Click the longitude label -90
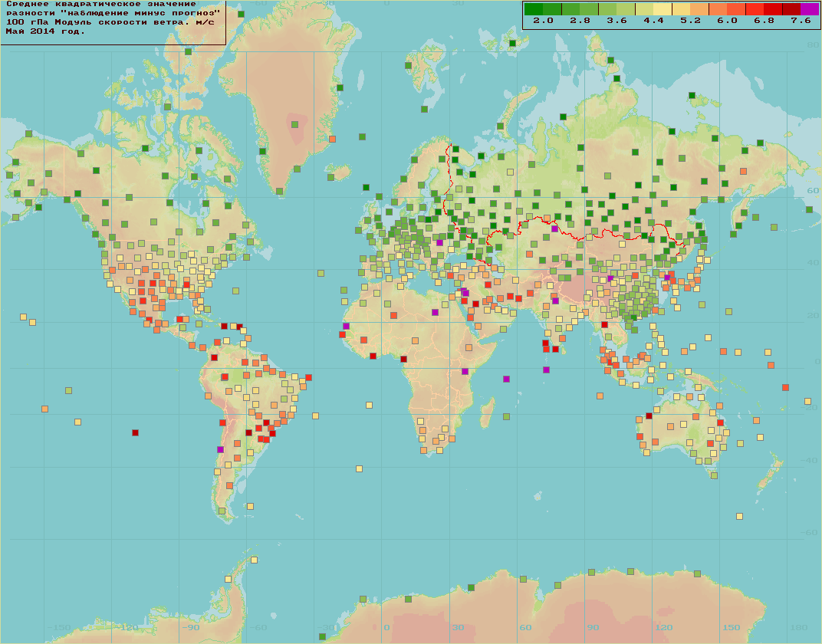The image size is (822, 644). click(x=191, y=627)
